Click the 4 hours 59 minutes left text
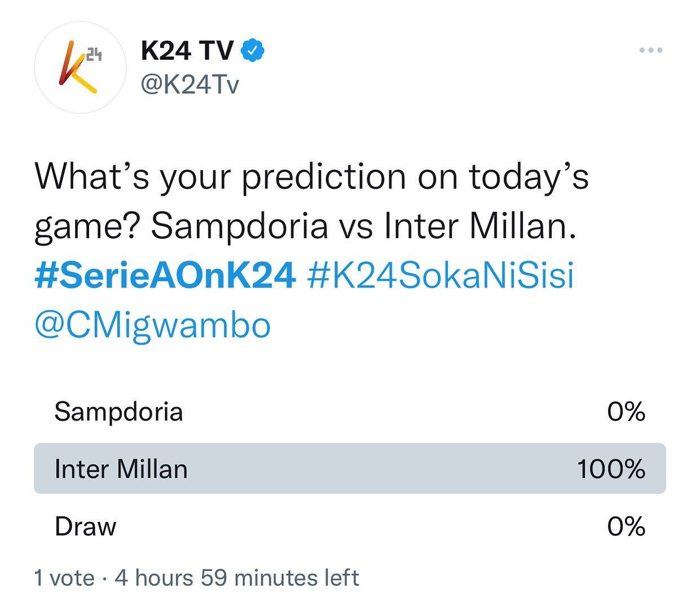The height and width of the screenshot is (607, 700). (237, 578)
